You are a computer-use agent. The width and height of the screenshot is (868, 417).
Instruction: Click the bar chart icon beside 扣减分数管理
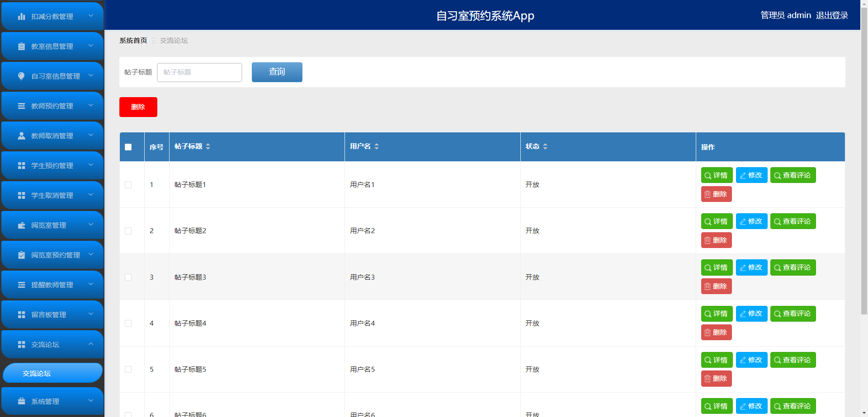click(21, 17)
